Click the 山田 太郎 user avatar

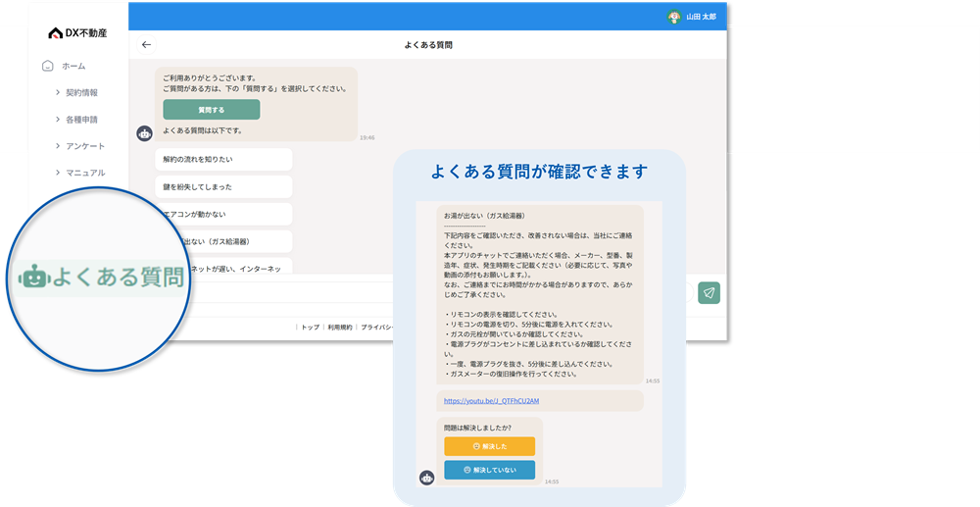click(674, 17)
